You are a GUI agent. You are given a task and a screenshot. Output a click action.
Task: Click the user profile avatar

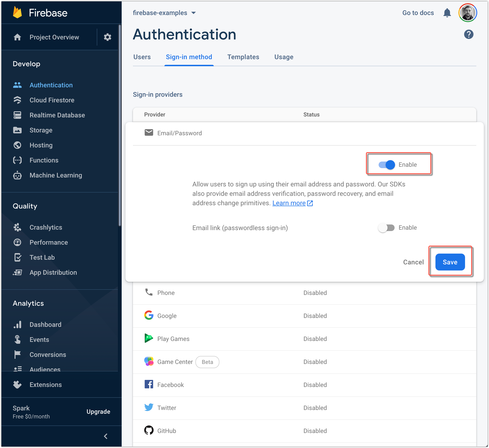click(x=468, y=13)
